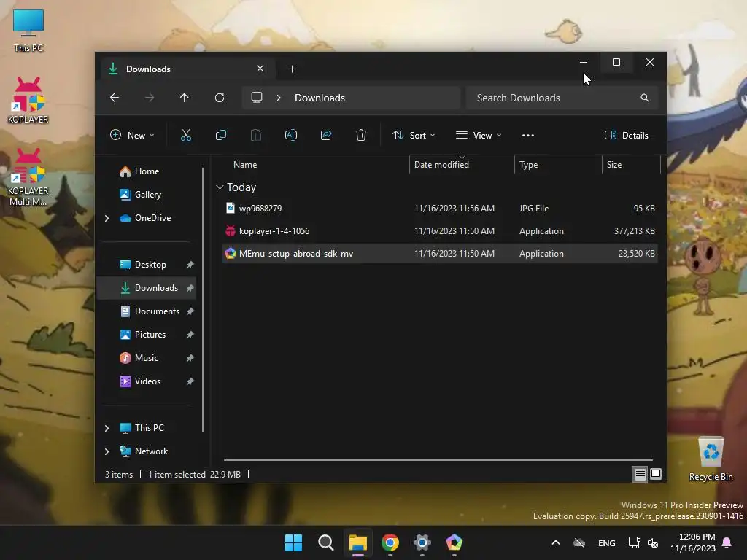Switch to details list view icon in status bar
747x560 pixels.
[x=640, y=474]
